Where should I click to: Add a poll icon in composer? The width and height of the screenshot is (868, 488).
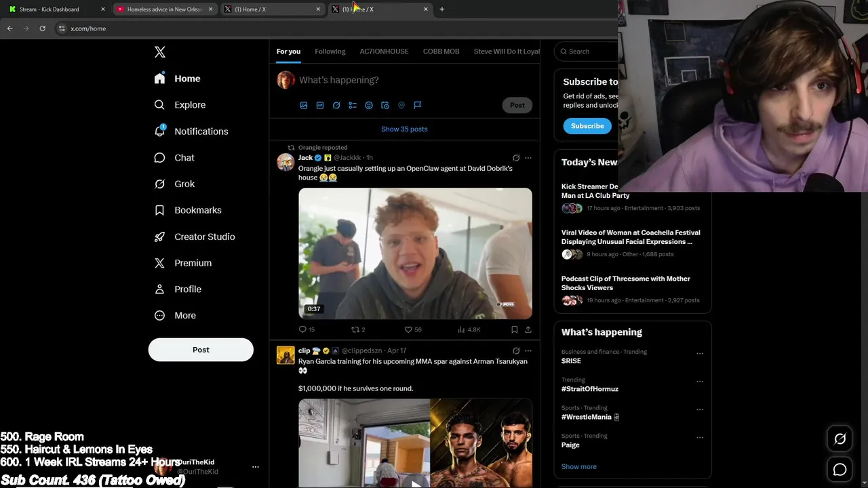click(x=353, y=105)
